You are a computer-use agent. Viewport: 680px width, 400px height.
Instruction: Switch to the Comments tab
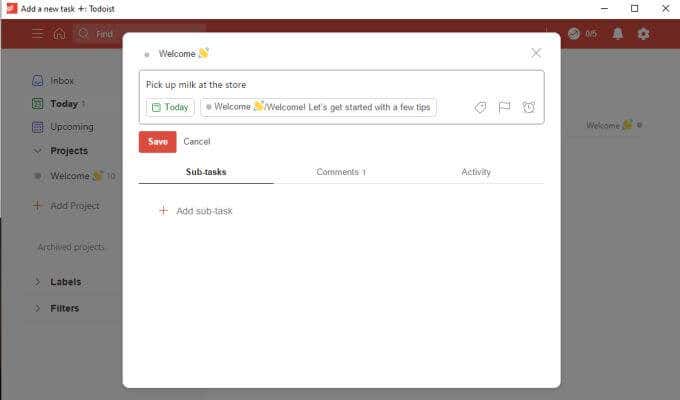click(341, 172)
